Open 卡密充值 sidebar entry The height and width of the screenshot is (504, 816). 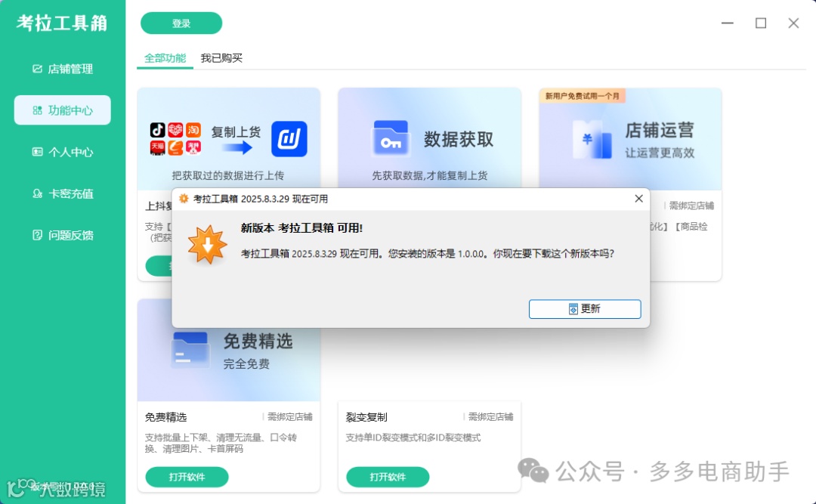pyautogui.click(x=63, y=193)
